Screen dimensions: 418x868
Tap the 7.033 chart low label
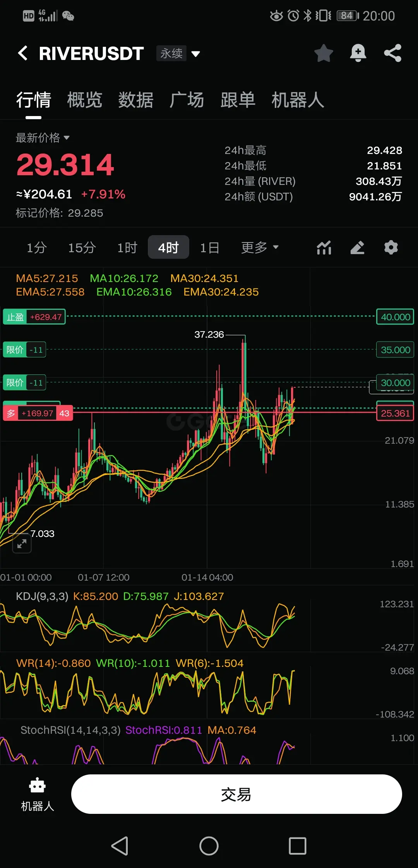[x=42, y=533]
